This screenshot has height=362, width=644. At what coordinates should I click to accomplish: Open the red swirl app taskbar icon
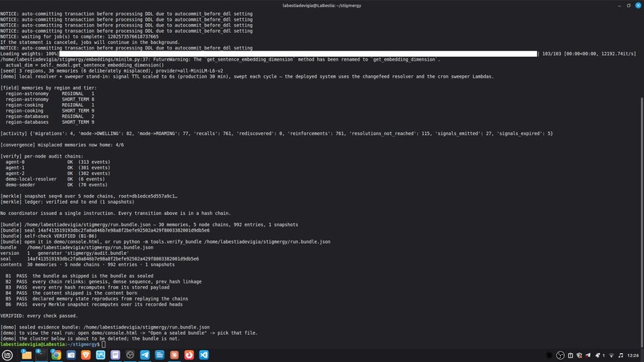[x=189, y=355]
